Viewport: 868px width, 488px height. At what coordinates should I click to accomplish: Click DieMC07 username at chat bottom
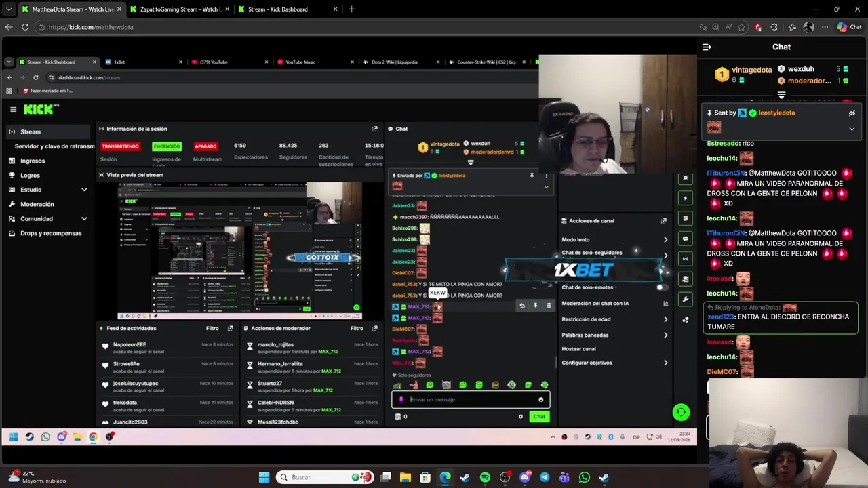tap(722, 371)
